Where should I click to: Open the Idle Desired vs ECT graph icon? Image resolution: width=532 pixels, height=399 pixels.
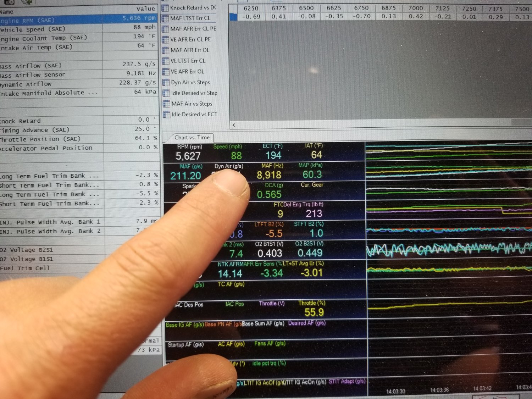coord(166,115)
